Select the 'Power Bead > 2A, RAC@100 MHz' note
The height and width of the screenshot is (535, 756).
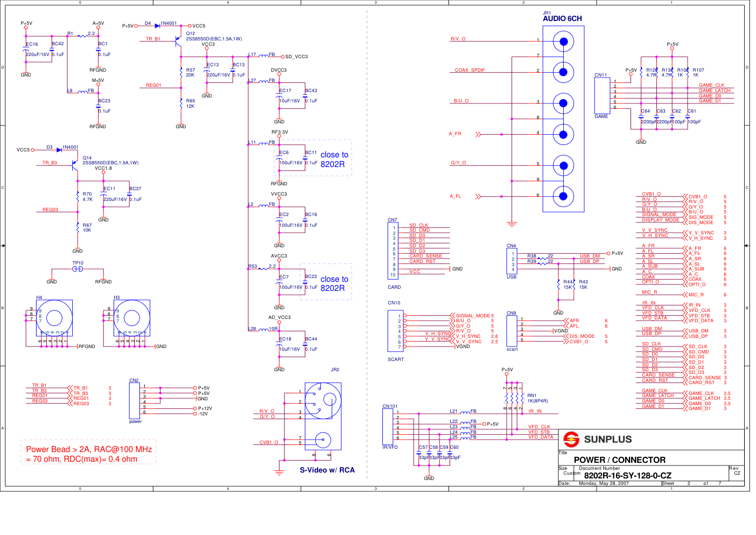click(x=89, y=449)
